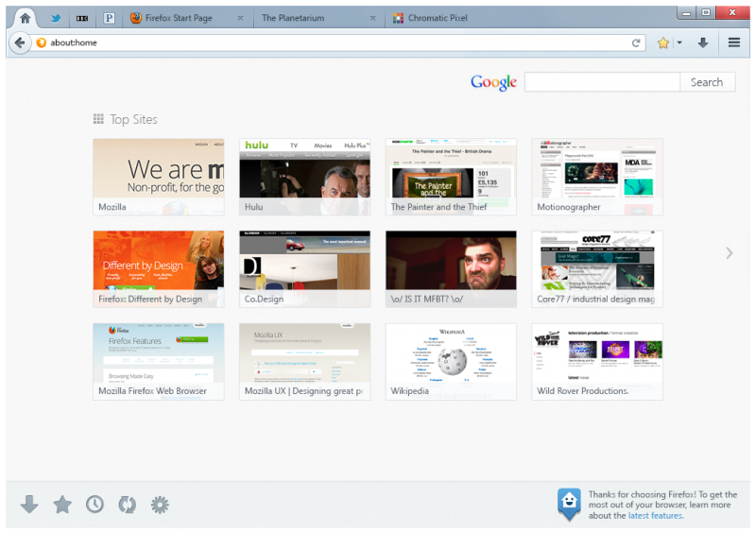The image size is (756, 533).
Task: Close the Firefox Start Page tab
Action: [240, 18]
